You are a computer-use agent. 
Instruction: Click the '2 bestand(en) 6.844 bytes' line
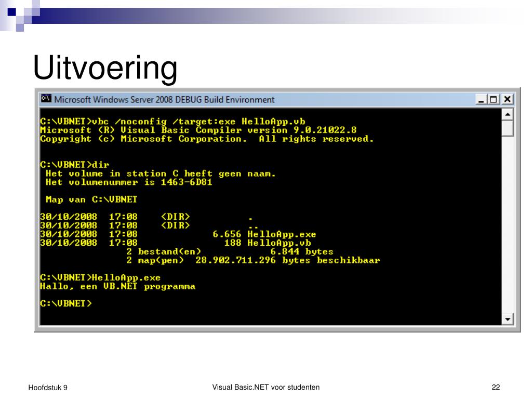pyautogui.click(x=230, y=251)
